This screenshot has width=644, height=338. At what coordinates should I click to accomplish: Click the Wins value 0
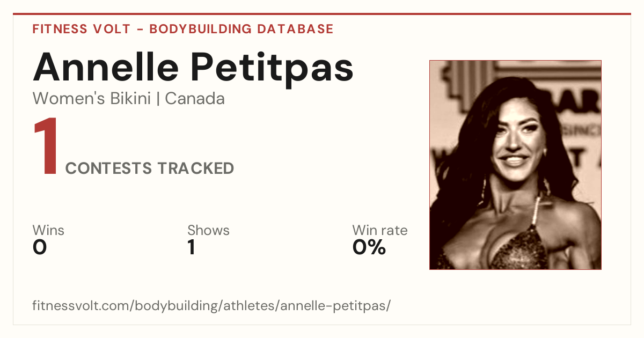coord(40,247)
